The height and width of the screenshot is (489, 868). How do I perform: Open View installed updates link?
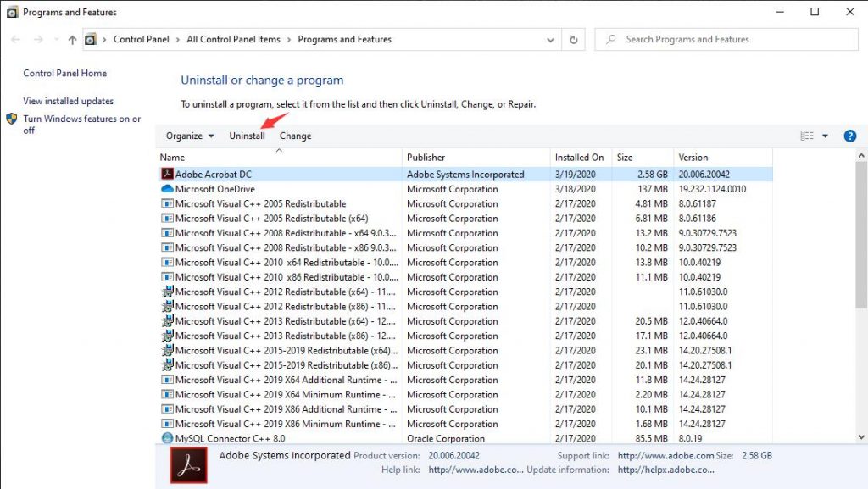coord(68,101)
